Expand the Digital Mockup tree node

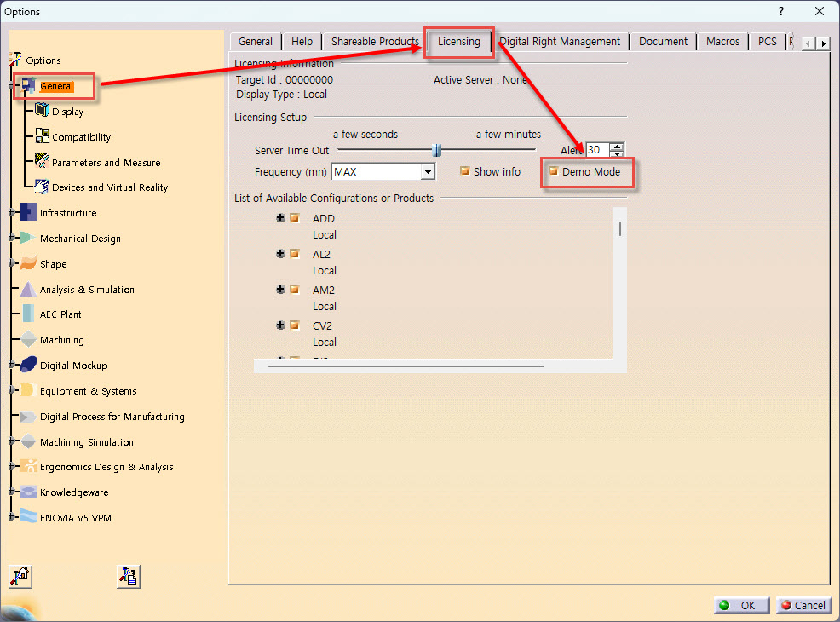pyautogui.click(x=12, y=365)
